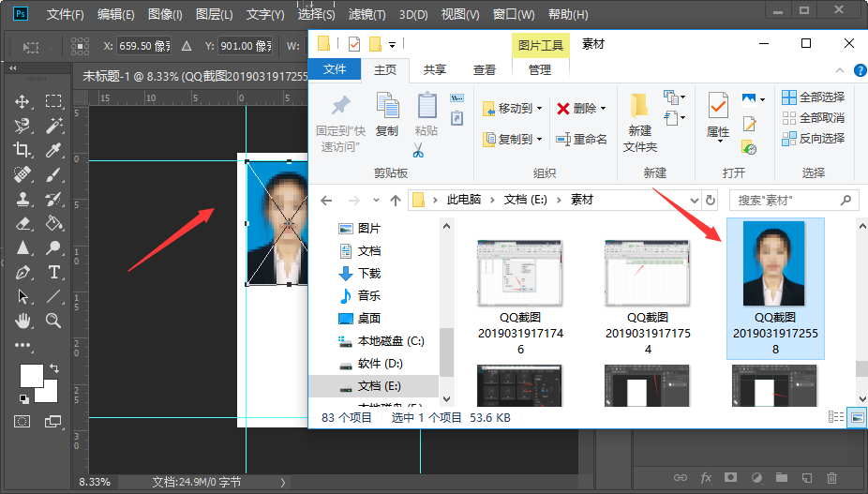Toggle relative positioning triangle in options bar
Screen dimensions: 868x494
pos(187,46)
